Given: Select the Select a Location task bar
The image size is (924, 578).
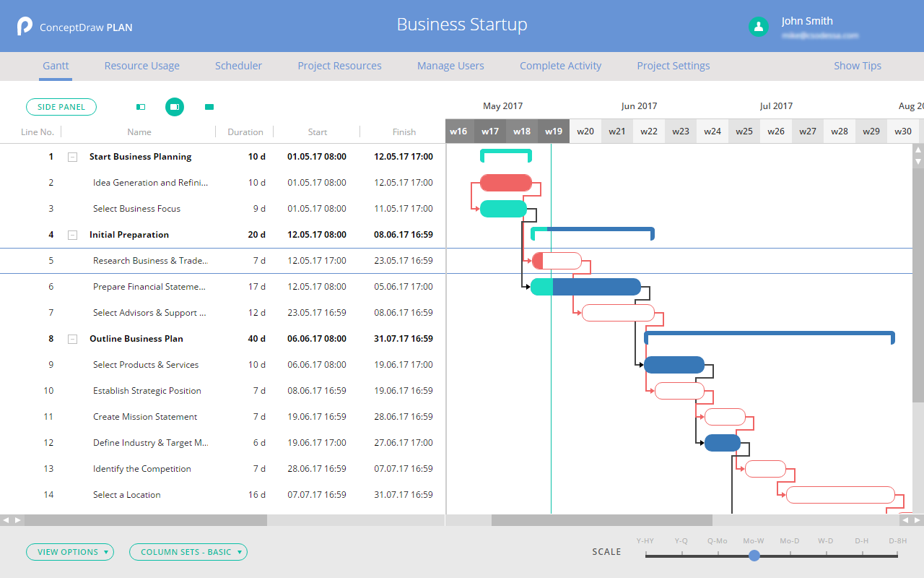Looking at the screenshot, I should tap(840, 495).
